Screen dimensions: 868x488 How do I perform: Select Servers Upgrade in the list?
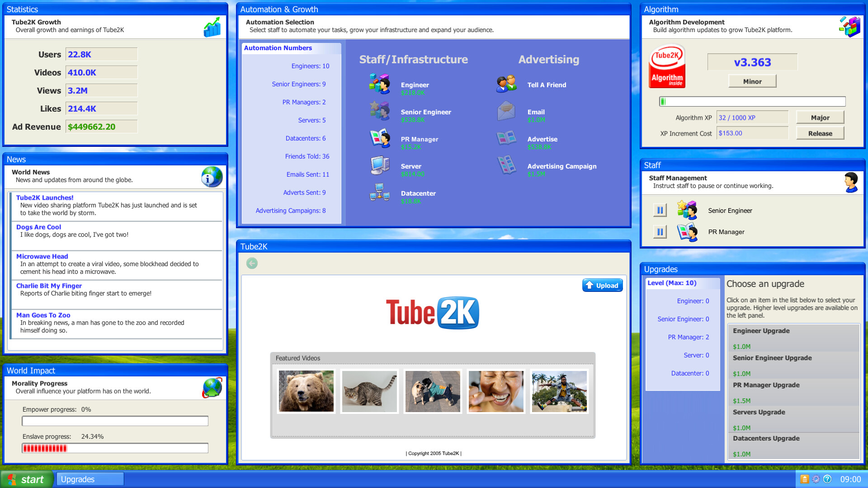tap(793, 419)
